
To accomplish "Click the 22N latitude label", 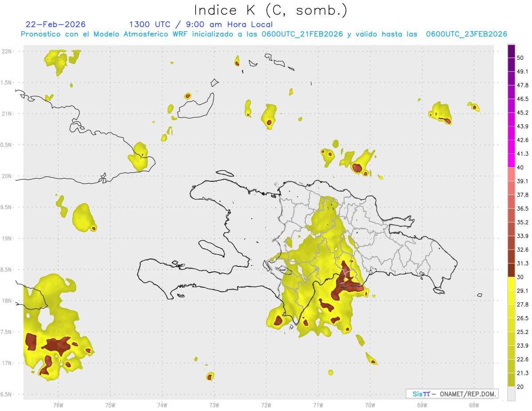I will click(x=8, y=51).
